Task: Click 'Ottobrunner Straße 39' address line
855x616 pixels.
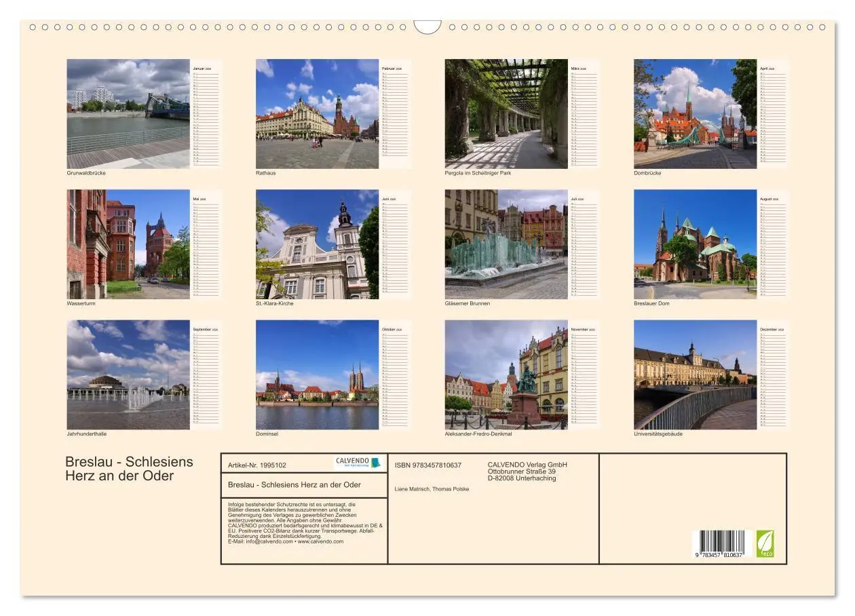Action: pyautogui.click(x=522, y=471)
